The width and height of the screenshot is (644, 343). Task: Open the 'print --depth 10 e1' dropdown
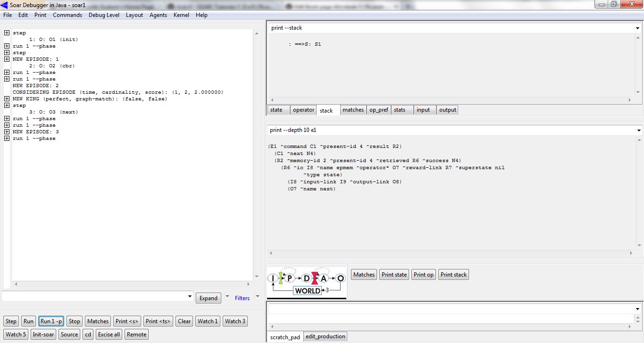coord(638,131)
